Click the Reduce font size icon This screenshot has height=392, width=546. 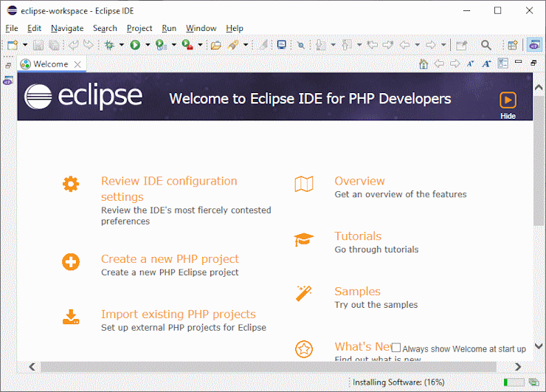(471, 63)
